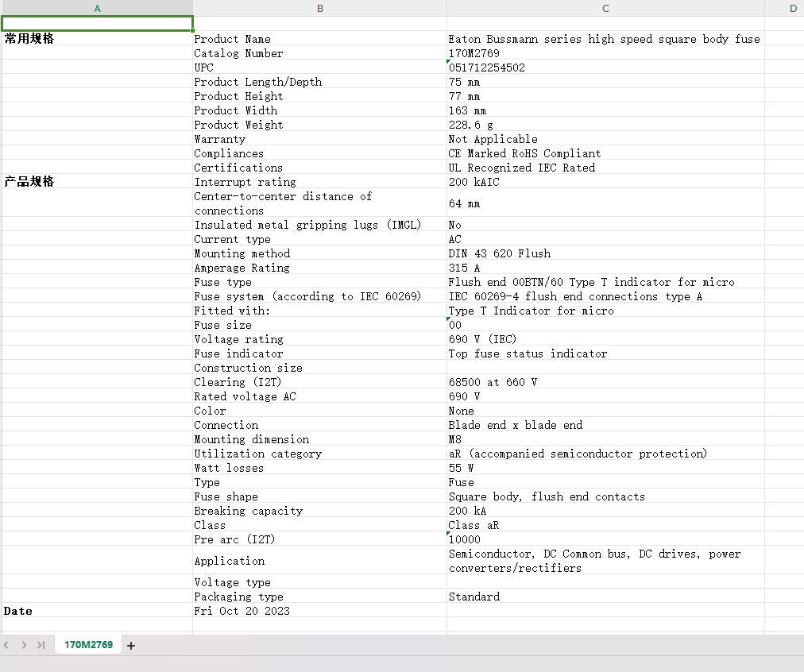This screenshot has height=672, width=804.
Task: Select the 'Product Name' cell
Action: click(x=320, y=39)
